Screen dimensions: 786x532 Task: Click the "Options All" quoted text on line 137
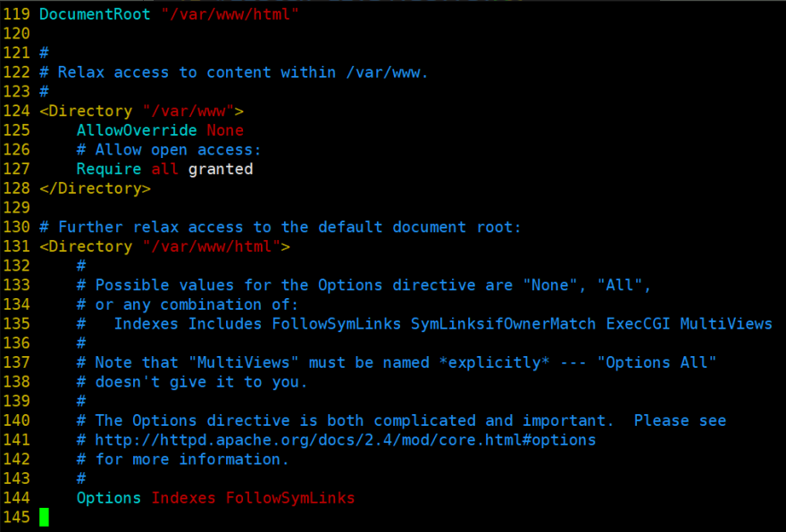656,362
